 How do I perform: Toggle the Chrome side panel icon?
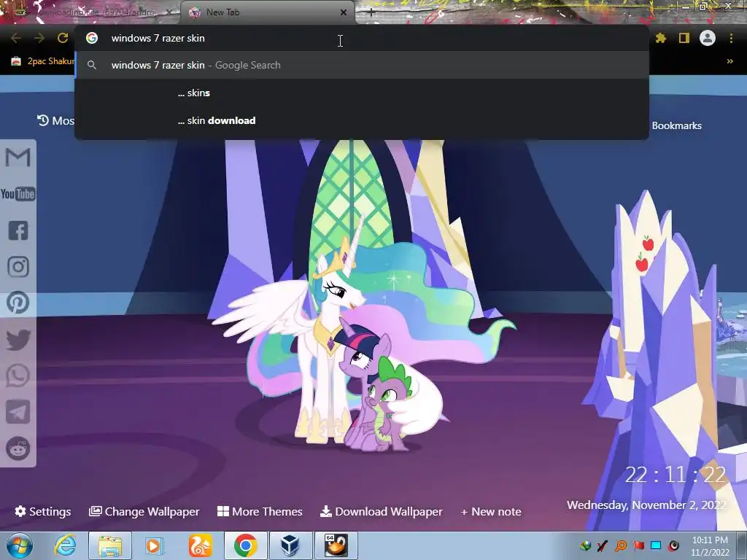pyautogui.click(x=684, y=38)
